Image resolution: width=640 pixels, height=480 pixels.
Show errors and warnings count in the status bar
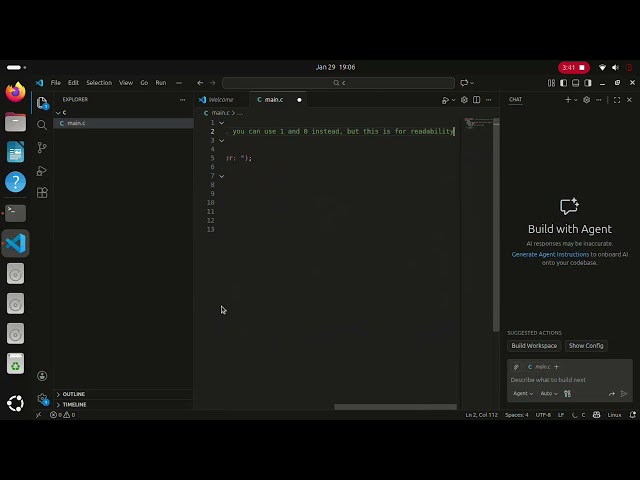(62, 415)
